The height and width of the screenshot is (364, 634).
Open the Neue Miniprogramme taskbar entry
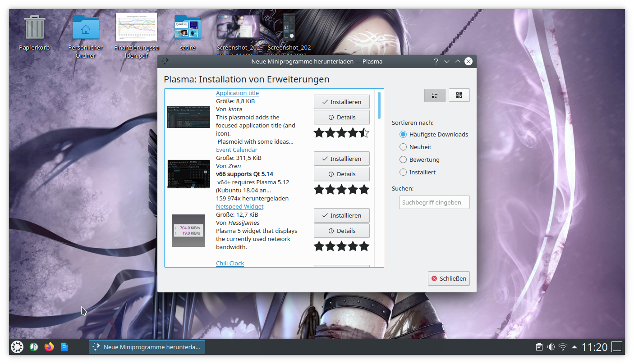click(147, 347)
